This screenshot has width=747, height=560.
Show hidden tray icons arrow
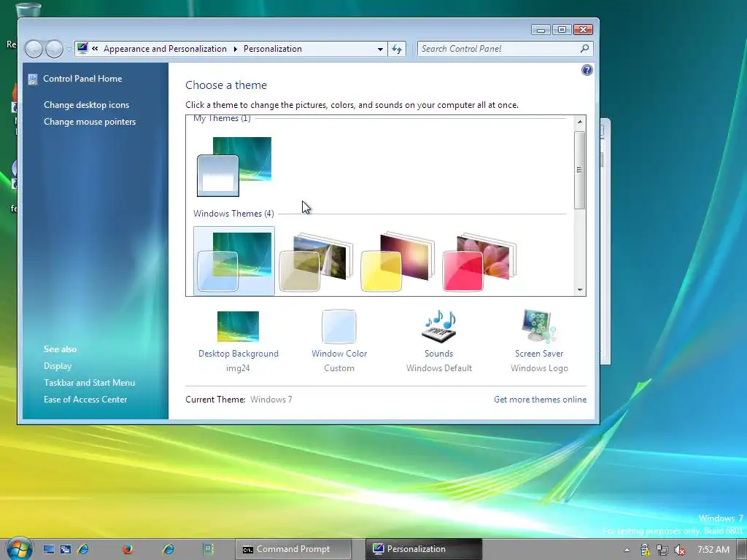point(627,550)
